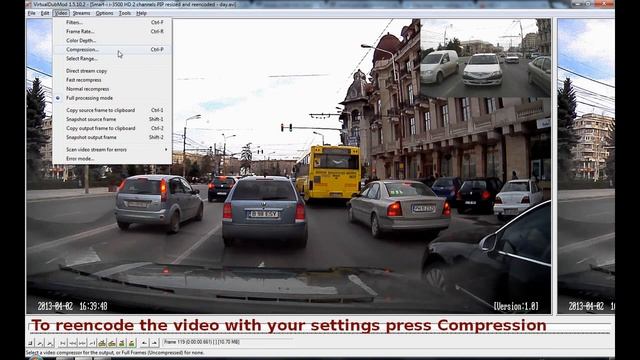Choose Compression... menu entry
Image resolution: width=640 pixels, height=360 pixels.
[112, 49]
